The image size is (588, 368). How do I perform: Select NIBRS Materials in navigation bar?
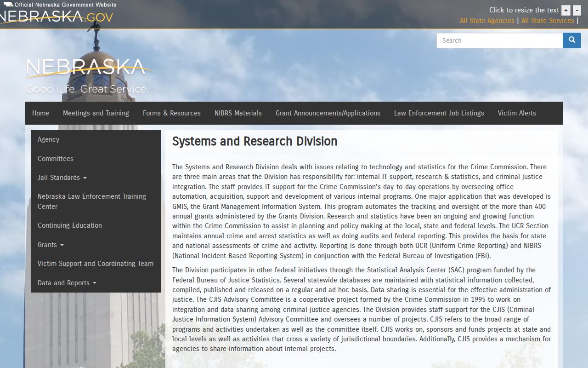[238, 113]
